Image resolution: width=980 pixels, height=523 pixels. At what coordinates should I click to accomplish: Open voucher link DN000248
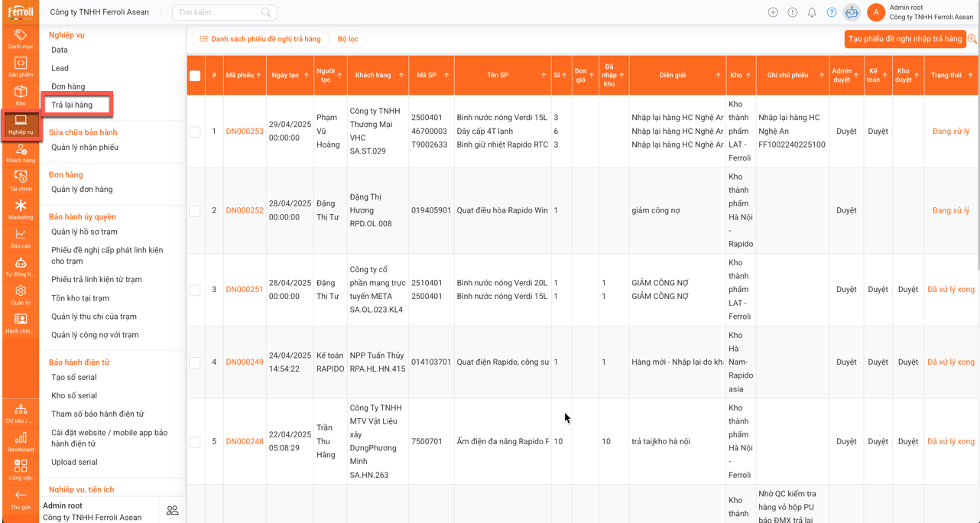pos(245,441)
